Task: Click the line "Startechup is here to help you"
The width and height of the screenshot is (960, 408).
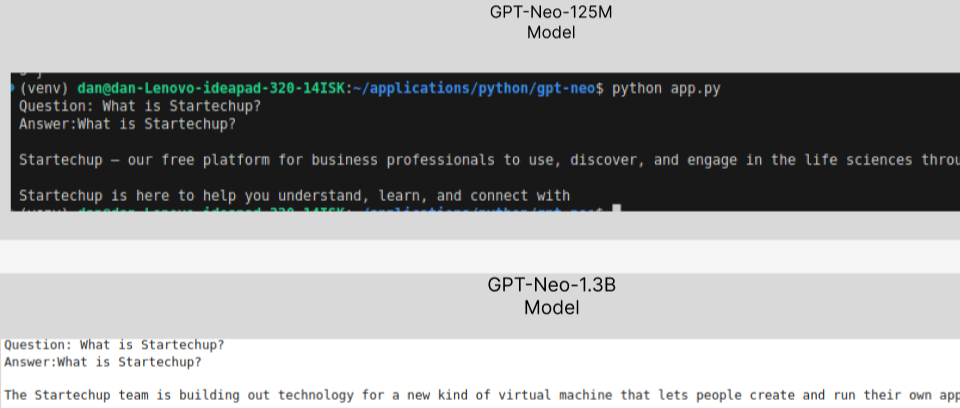Action: tap(294, 196)
